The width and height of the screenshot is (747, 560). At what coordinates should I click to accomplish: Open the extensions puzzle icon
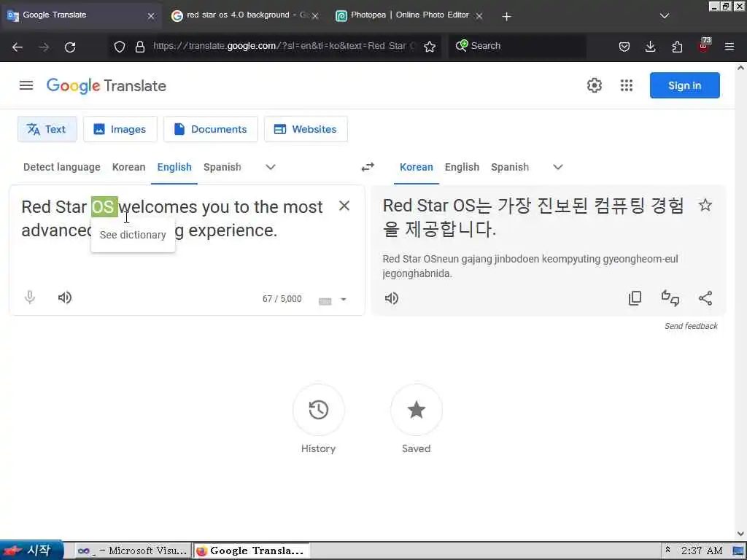[677, 47]
